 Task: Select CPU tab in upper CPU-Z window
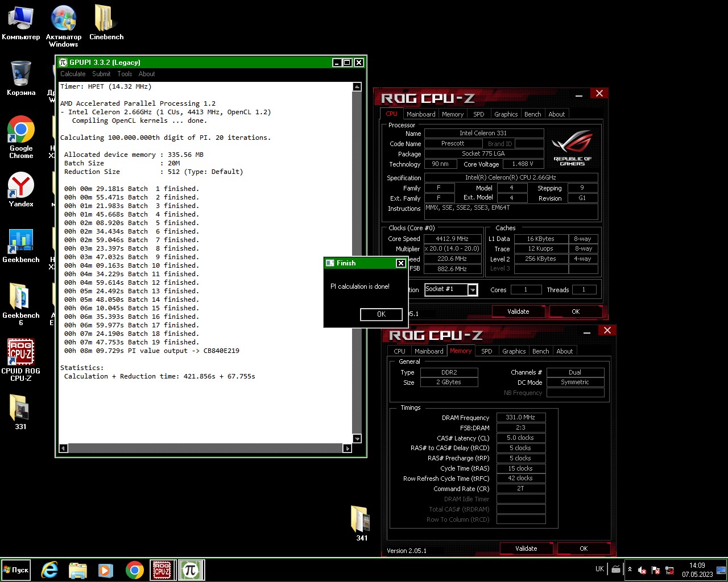tap(392, 114)
